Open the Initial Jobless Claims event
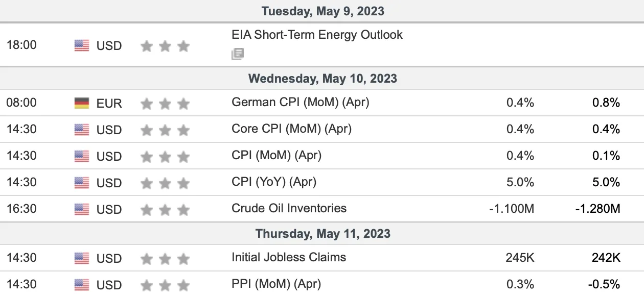644x296 pixels. tap(289, 257)
